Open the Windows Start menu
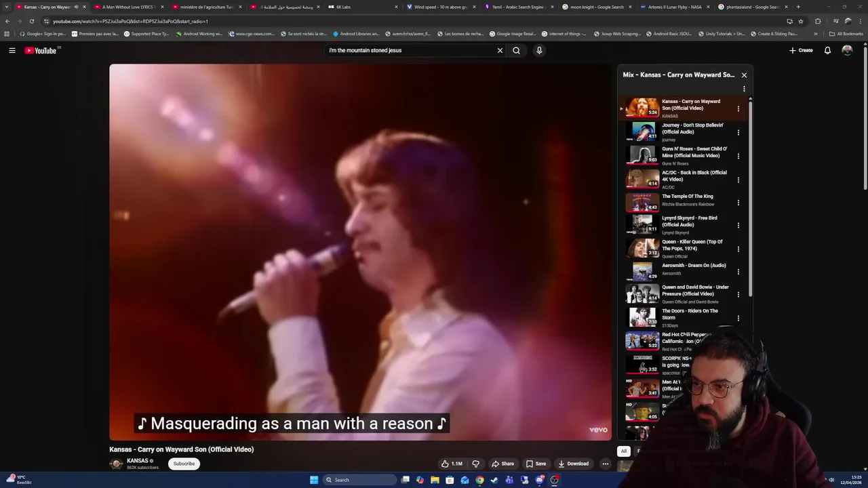The height and width of the screenshot is (488, 868). click(x=314, y=480)
